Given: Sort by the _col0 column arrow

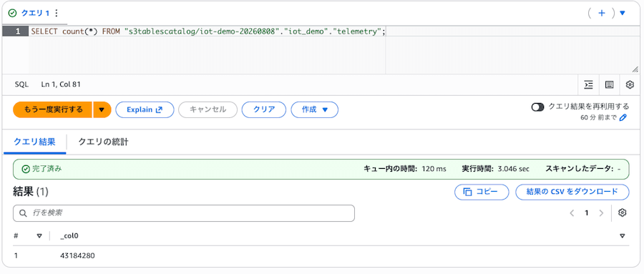Looking at the screenshot, I should pos(623,236).
